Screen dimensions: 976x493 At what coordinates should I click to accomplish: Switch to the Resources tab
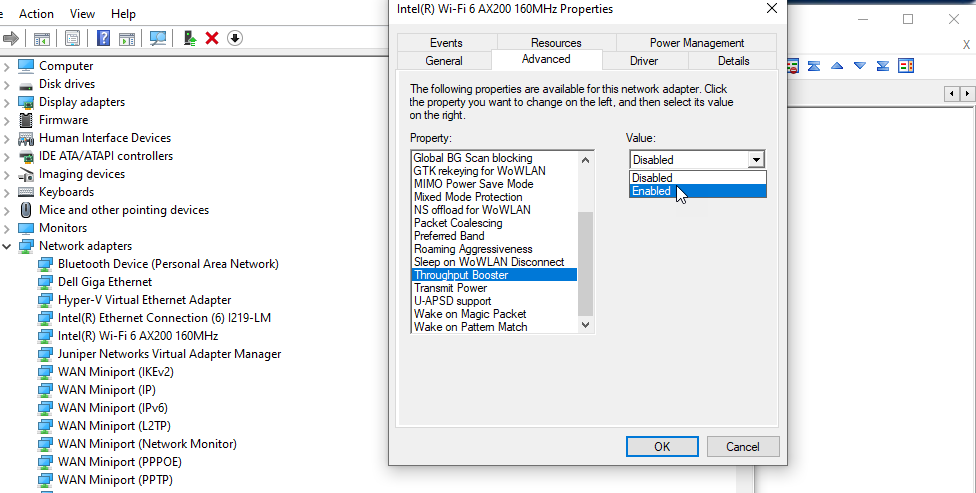(556, 42)
